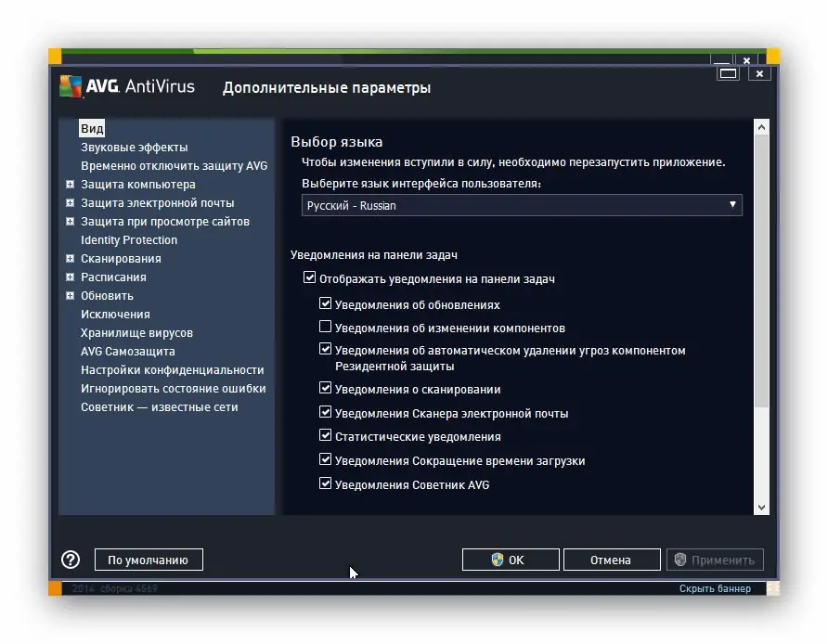The height and width of the screenshot is (644, 828).
Task: Open 'Советник — известные сети'
Action: point(160,407)
